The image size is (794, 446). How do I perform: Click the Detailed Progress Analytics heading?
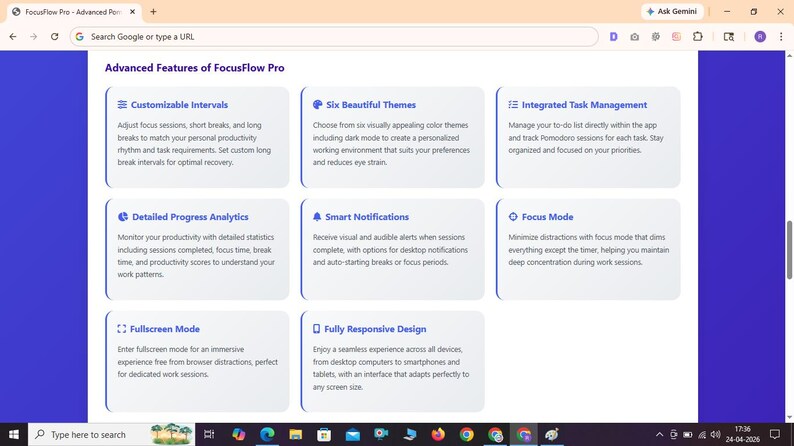tap(190, 217)
